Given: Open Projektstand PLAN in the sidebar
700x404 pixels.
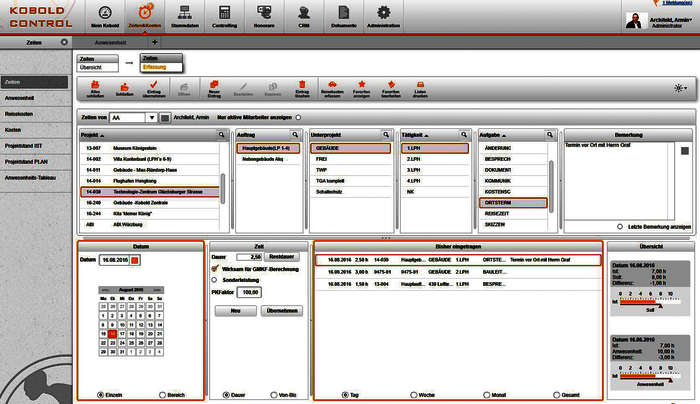Looking at the screenshot, I should coord(36,162).
